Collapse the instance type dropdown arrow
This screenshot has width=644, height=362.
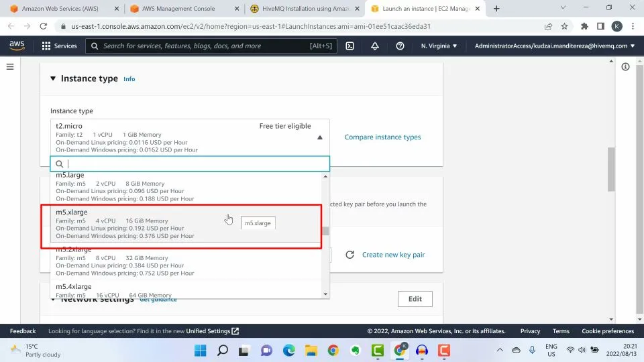click(320, 137)
